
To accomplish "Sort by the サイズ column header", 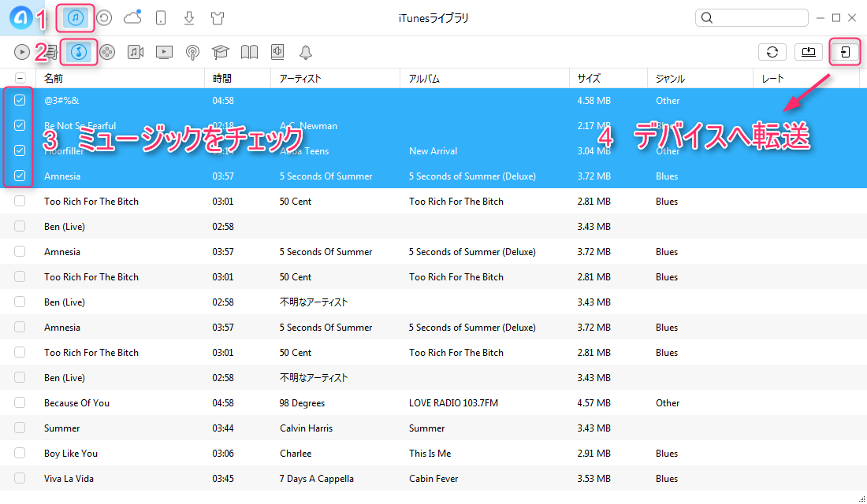I will [x=608, y=79].
